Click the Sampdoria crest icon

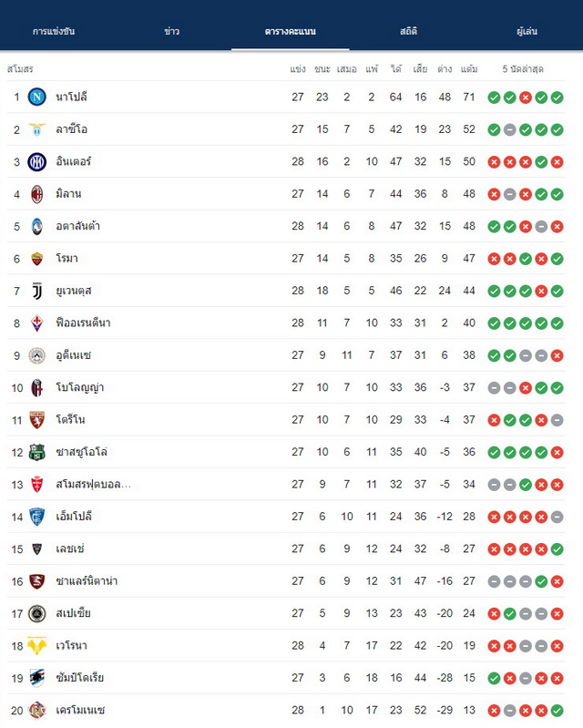(36, 678)
